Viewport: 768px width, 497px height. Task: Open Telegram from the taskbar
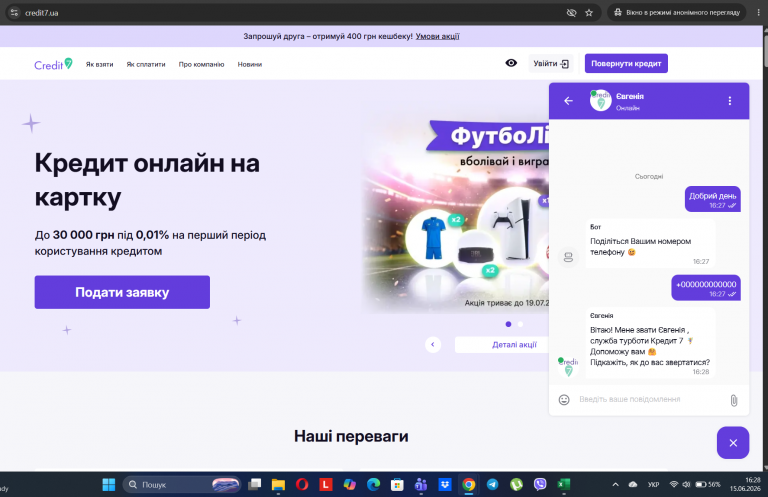click(x=493, y=485)
